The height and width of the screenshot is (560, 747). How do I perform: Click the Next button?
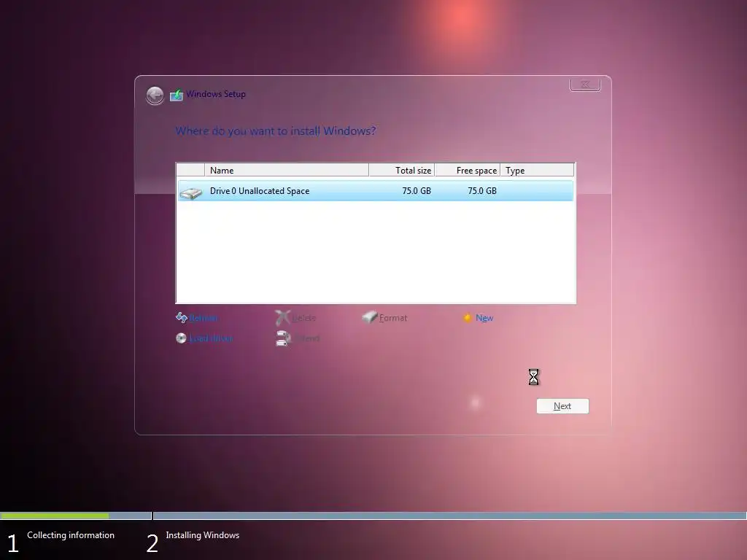(562, 406)
